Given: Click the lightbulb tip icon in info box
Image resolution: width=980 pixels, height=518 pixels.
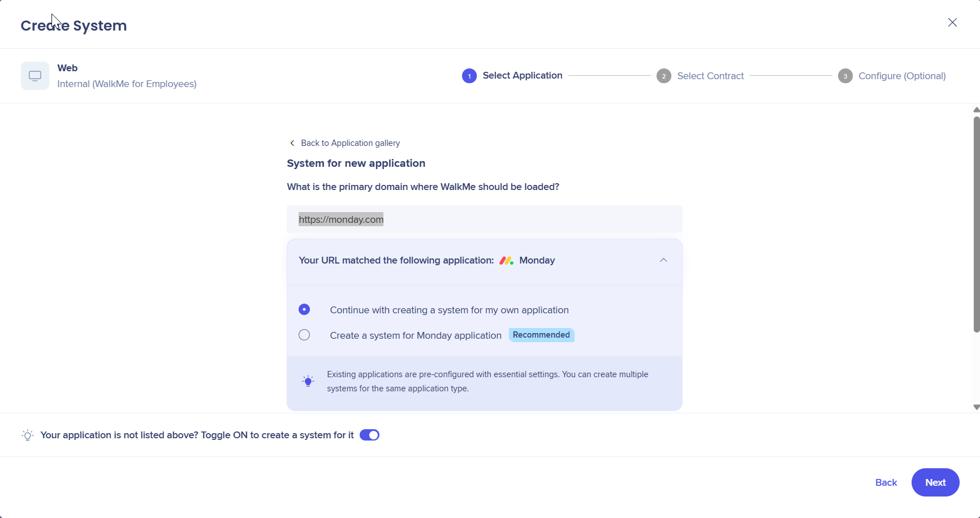Looking at the screenshot, I should [x=308, y=381].
